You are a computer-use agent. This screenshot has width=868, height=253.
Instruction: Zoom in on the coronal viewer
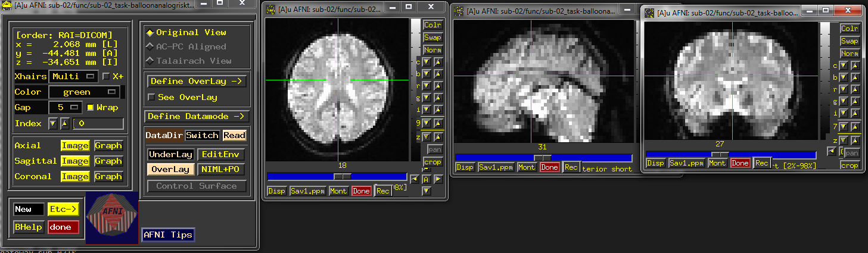click(855, 140)
